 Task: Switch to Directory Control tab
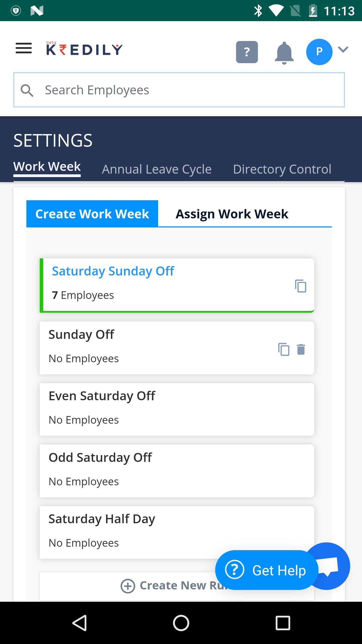tap(282, 169)
